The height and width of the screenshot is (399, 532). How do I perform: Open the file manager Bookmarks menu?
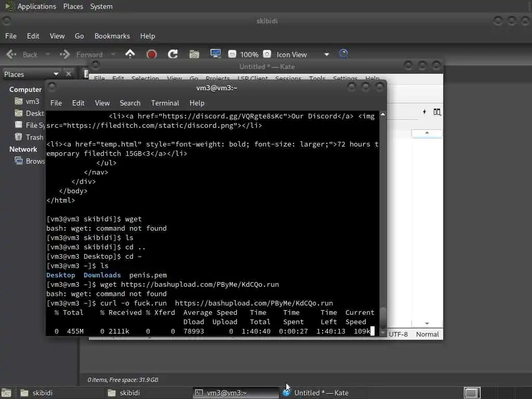point(112,36)
